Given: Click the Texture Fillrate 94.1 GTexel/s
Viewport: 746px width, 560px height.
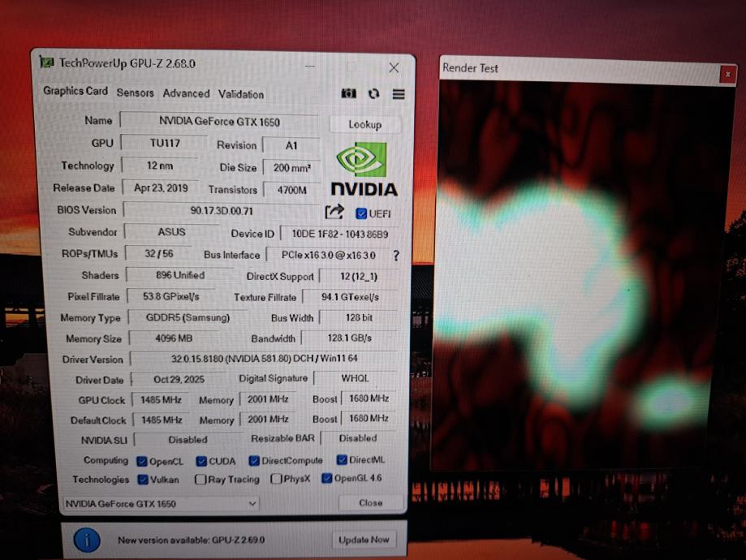Looking at the screenshot, I should [x=350, y=297].
